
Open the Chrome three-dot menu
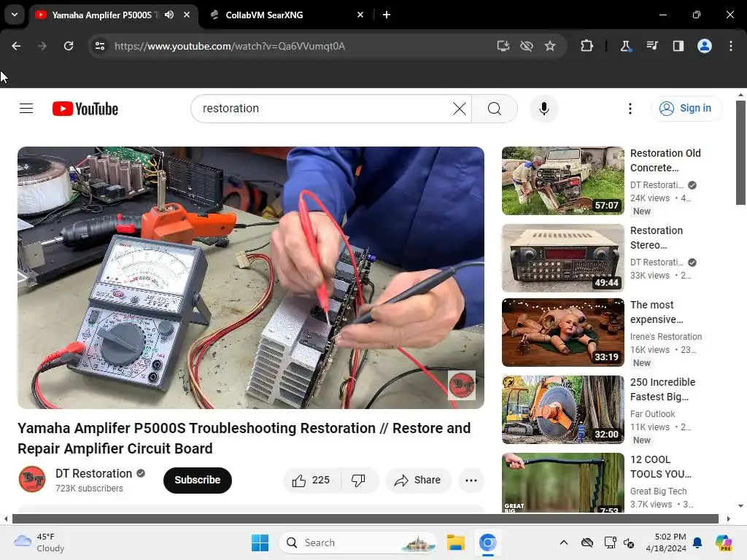(x=731, y=46)
